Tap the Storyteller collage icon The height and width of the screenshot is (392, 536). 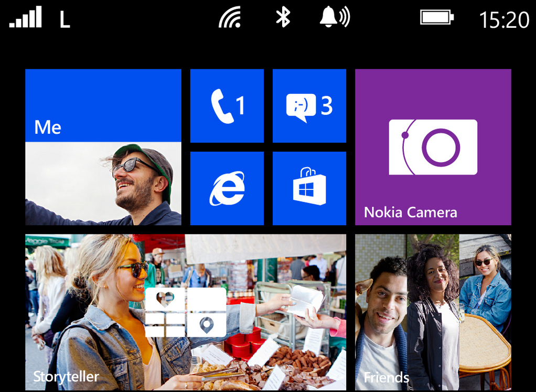tap(185, 312)
